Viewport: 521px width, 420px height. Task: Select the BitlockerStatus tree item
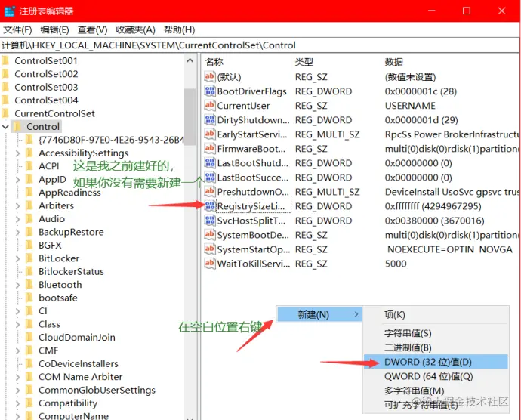coord(71,271)
